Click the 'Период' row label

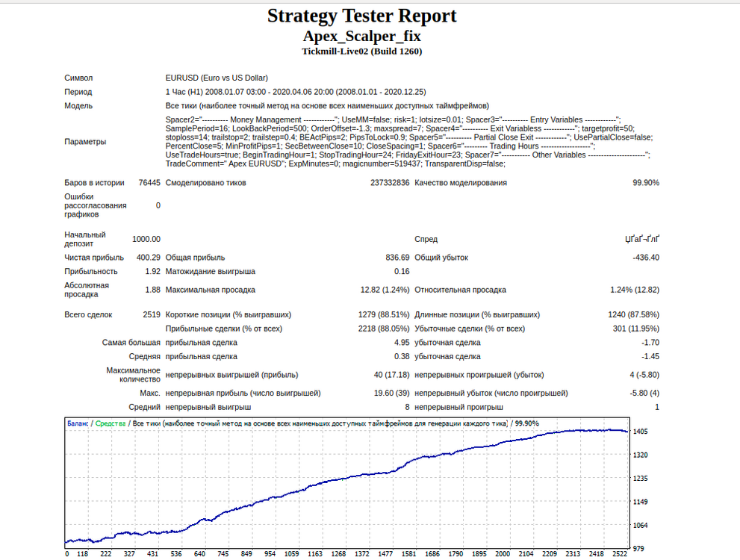(78, 92)
